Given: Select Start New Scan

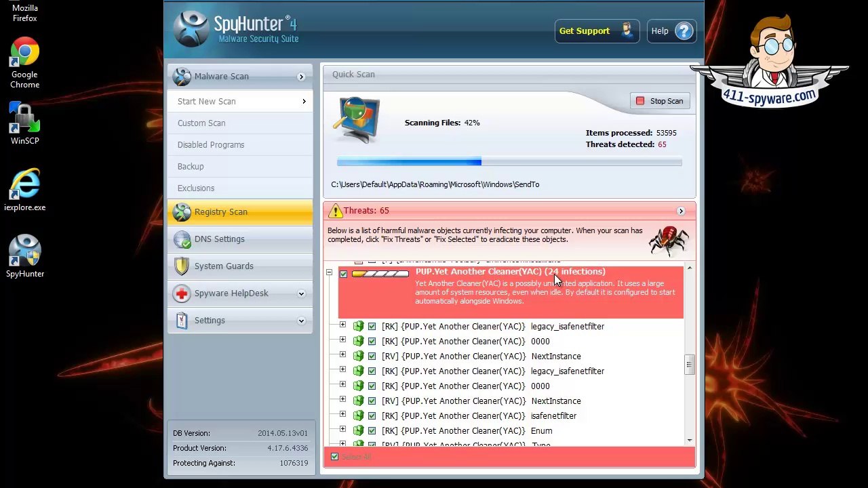Looking at the screenshot, I should [240, 102].
